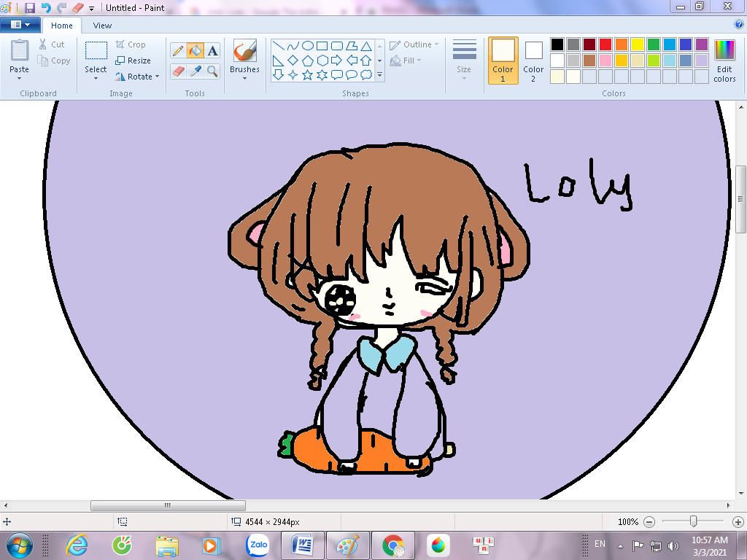Viewport: 747px width, 560px height.
Task: Choose the Oval callout shape
Action: point(352,75)
